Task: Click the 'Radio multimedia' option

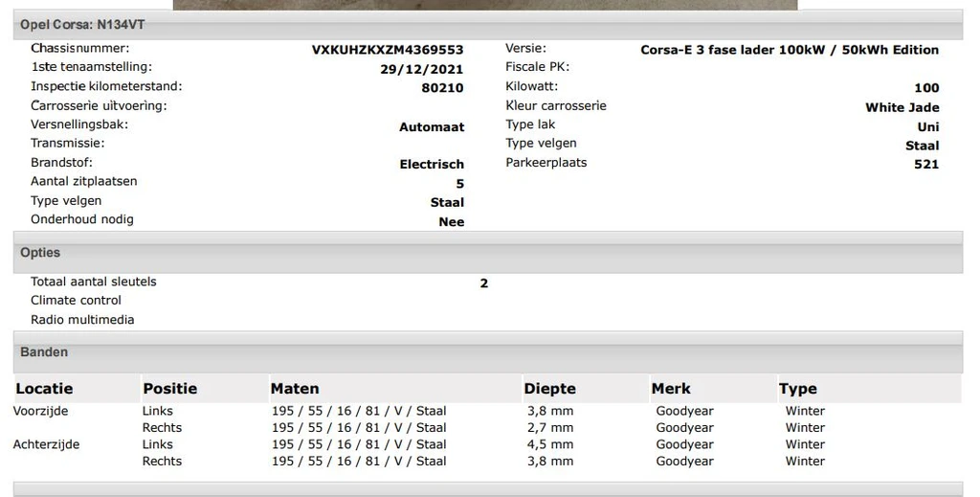Action: pos(82,320)
